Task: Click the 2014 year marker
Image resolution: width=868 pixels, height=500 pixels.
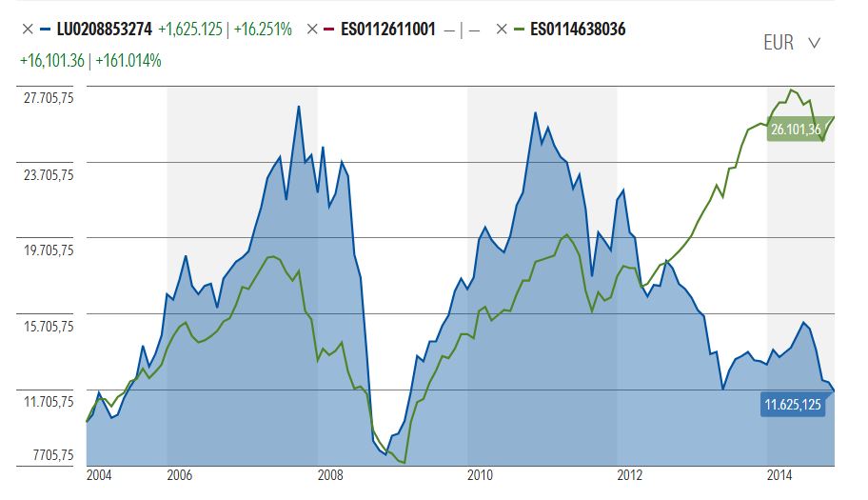Action: click(779, 474)
